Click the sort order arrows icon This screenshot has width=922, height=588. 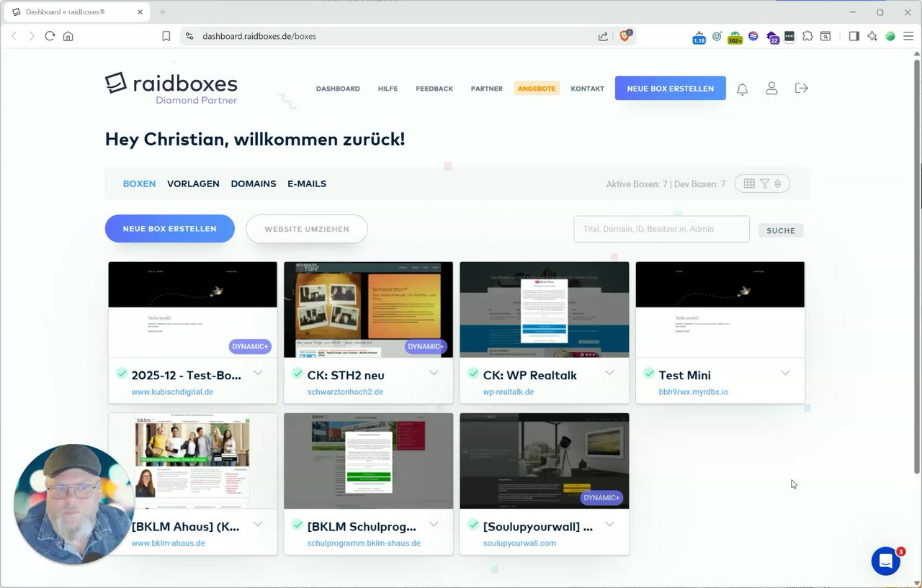(x=778, y=184)
